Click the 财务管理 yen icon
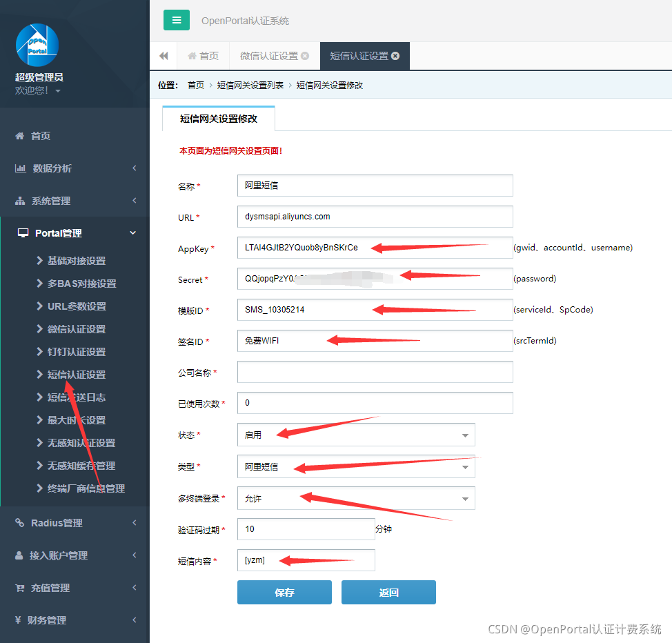The image size is (672, 643). [x=18, y=620]
